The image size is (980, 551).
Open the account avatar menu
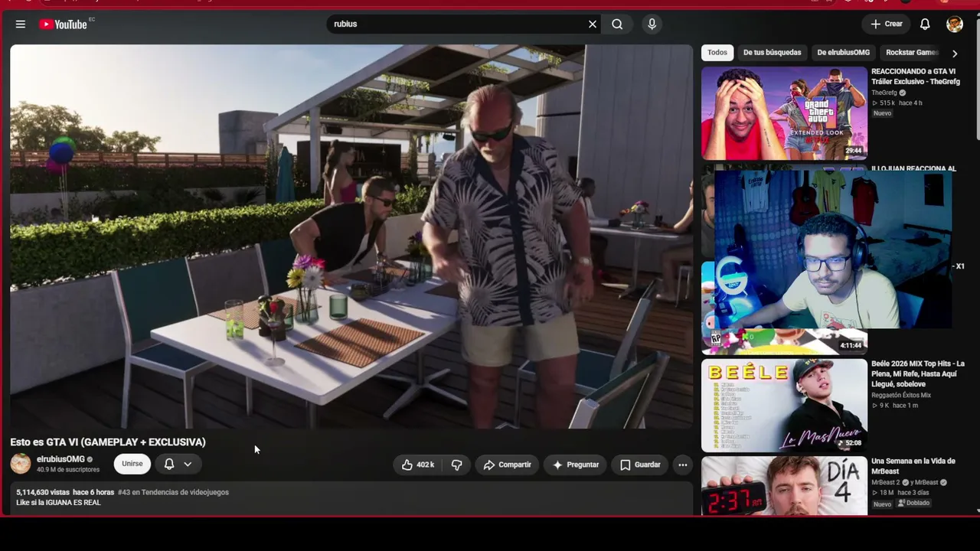[x=954, y=24]
